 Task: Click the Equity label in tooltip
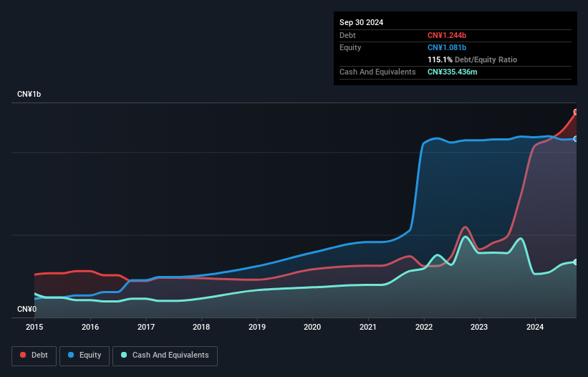click(350, 47)
